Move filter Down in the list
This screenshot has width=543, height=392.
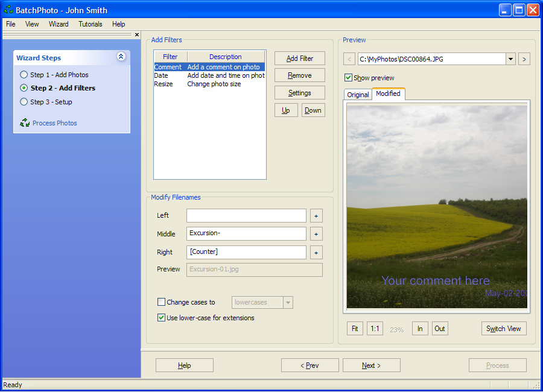pos(313,110)
